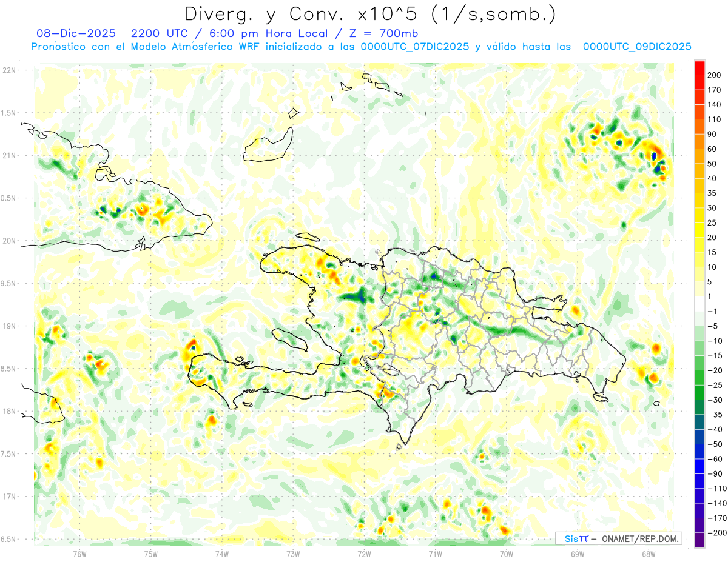Click the '170' color scale label
Viewport: 728px width, 562px height.
click(x=714, y=90)
